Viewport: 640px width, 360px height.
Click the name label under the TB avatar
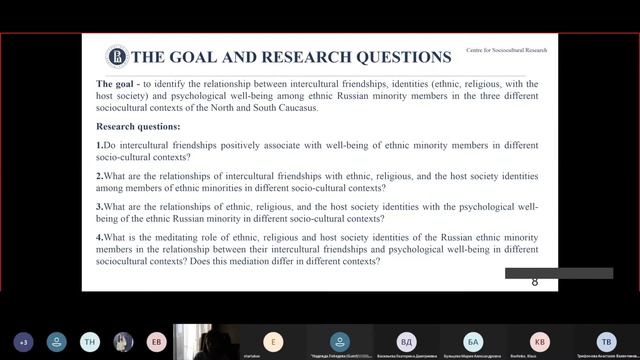click(x=608, y=356)
